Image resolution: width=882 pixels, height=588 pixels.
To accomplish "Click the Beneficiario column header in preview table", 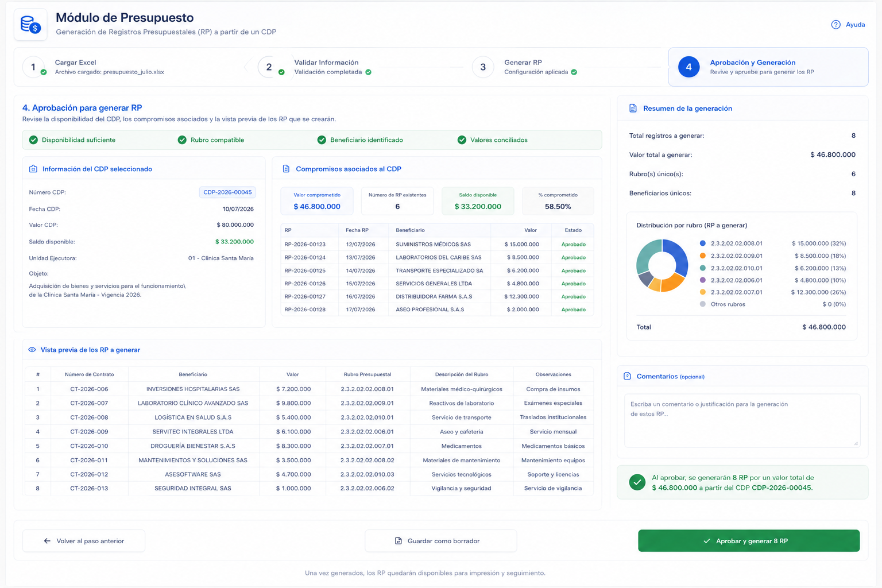I will coord(193,374).
